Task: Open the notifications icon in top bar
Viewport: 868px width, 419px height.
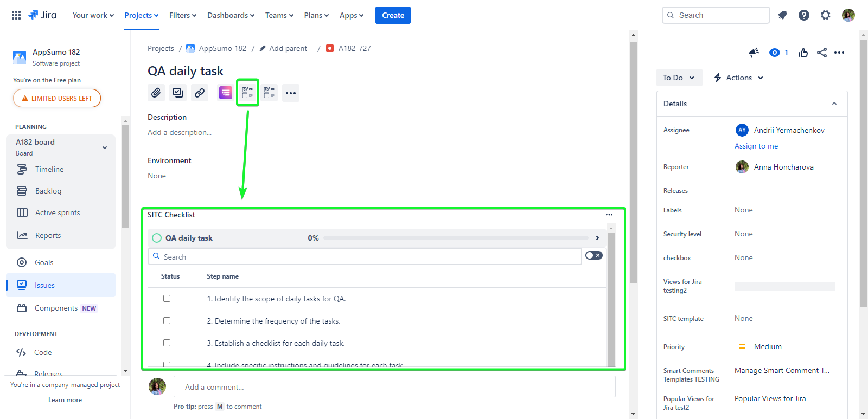Action: click(x=782, y=15)
